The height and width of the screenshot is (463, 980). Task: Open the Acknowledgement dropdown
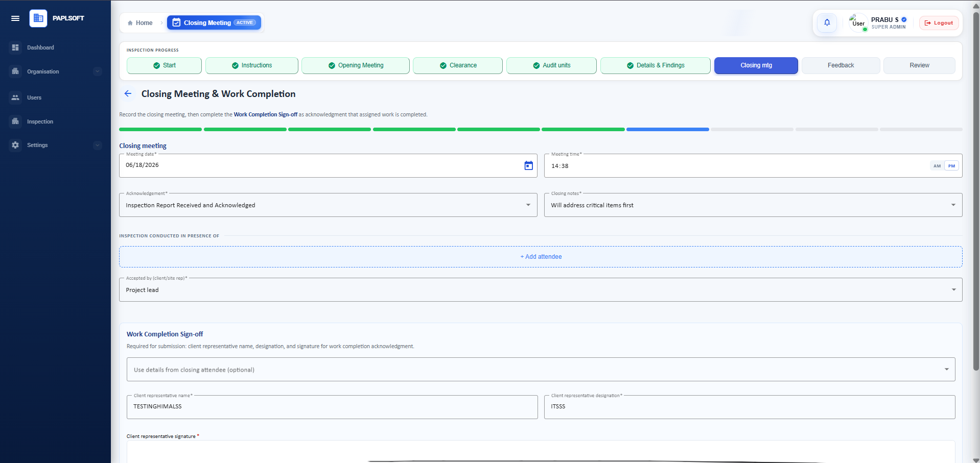(x=328, y=205)
